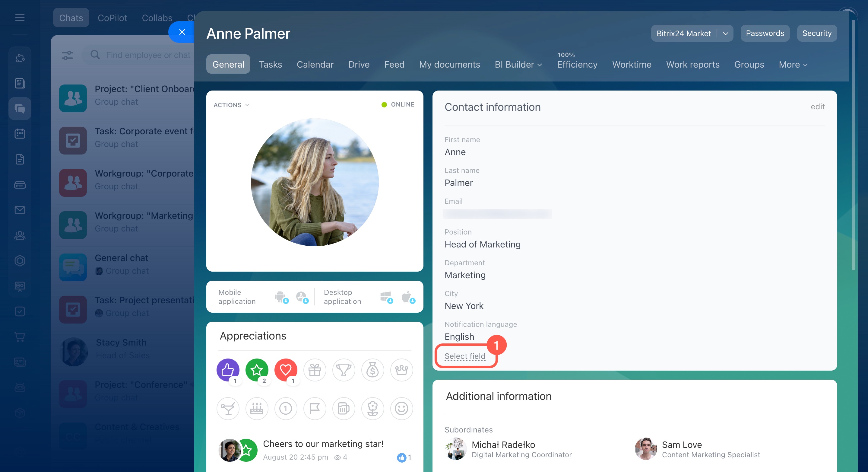
Task: Select the flower appreciation badge
Action: point(373,409)
